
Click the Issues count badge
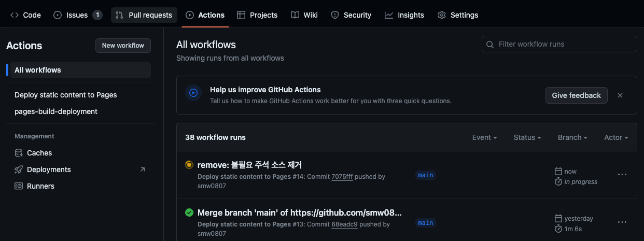click(97, 15)
